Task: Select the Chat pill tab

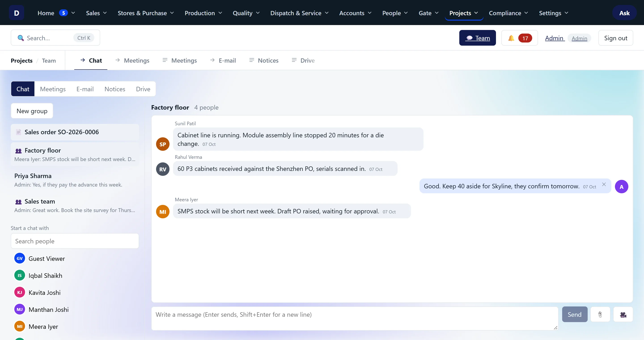Action: tap(23, 89)
